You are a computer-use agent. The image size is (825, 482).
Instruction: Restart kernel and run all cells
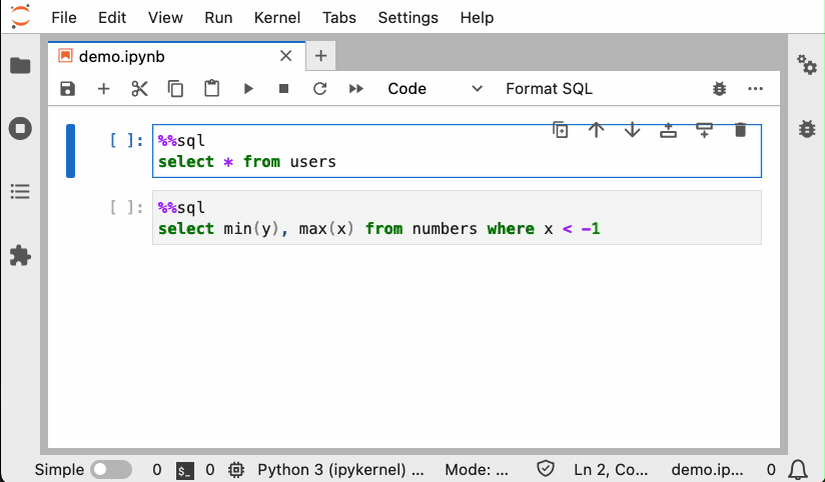pyautogui.click(x=356, y=89)
